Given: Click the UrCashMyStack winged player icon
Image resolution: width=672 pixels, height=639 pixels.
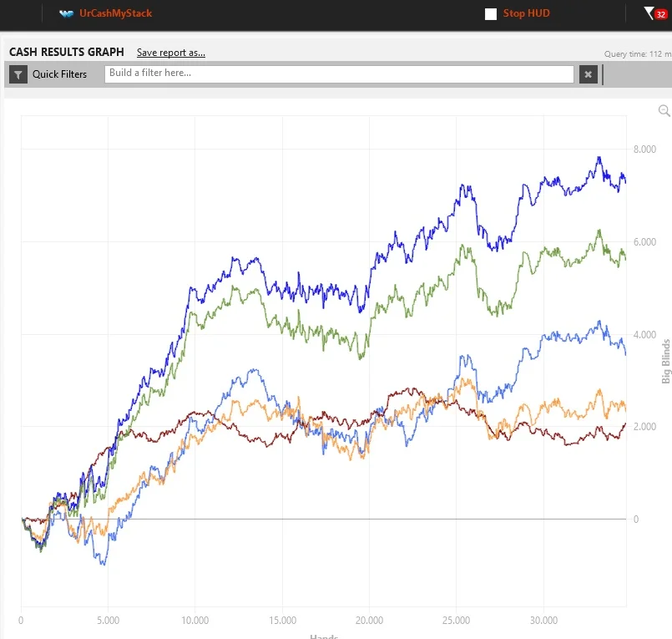Looking at the screenshot, I should point(67,13).
